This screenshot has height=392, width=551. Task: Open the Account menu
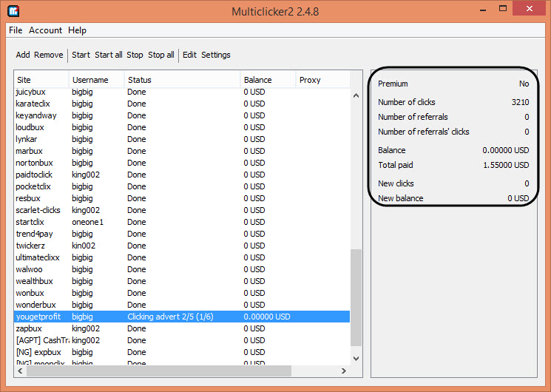[45, 30]
